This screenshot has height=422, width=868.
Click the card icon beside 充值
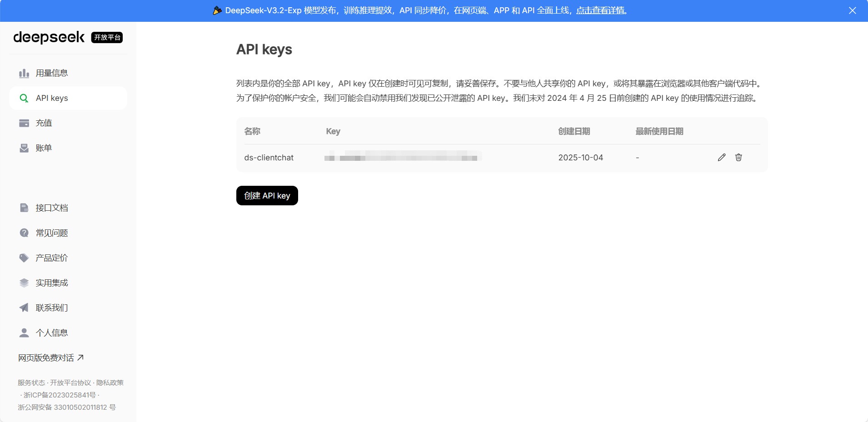[x=24, y=123]
